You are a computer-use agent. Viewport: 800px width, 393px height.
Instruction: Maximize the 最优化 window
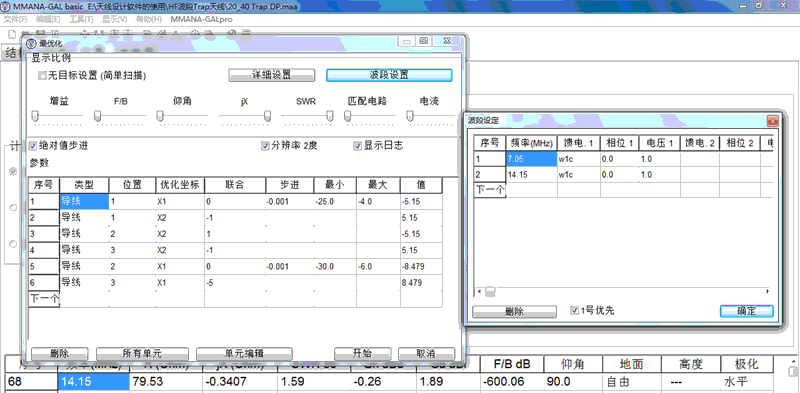pyautogui.click(x=424, y=41)
